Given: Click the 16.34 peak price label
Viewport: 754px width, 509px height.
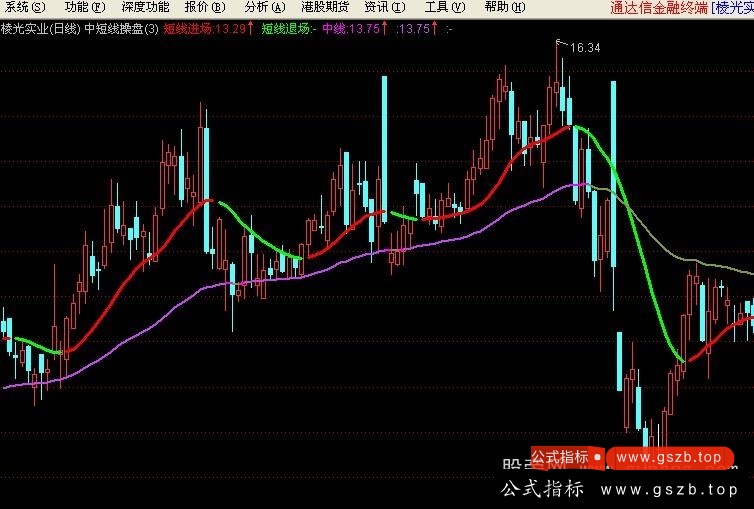Looking at the screenshot, I should pos(585,48).
